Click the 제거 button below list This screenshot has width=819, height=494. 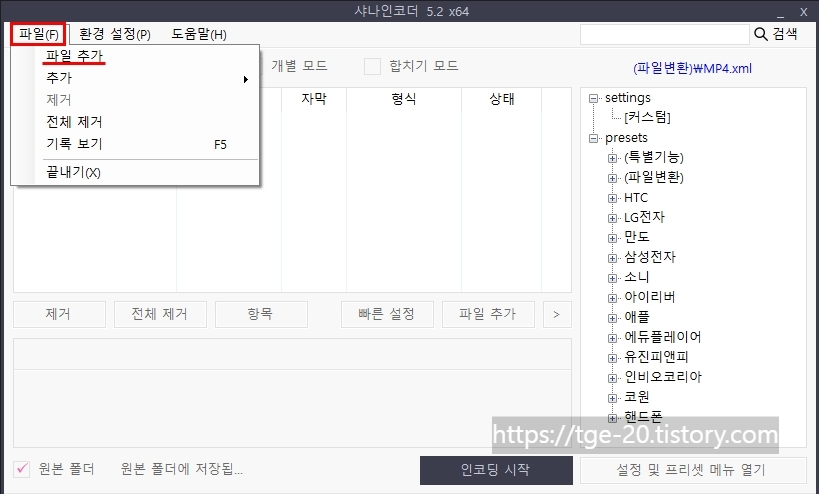point(59,314)
